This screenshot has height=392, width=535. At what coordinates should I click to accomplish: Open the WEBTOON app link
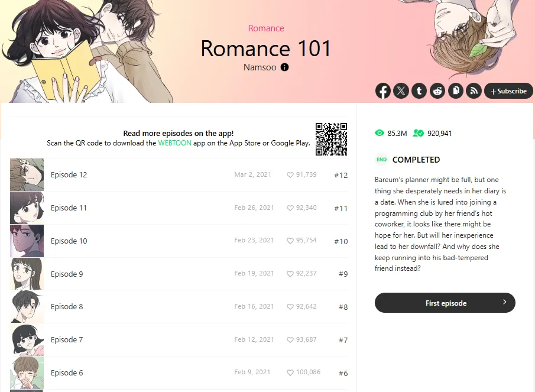[x=175, y=143]
